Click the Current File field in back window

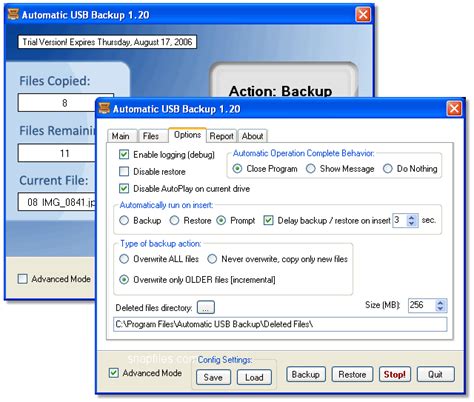[x=57, y=202]
